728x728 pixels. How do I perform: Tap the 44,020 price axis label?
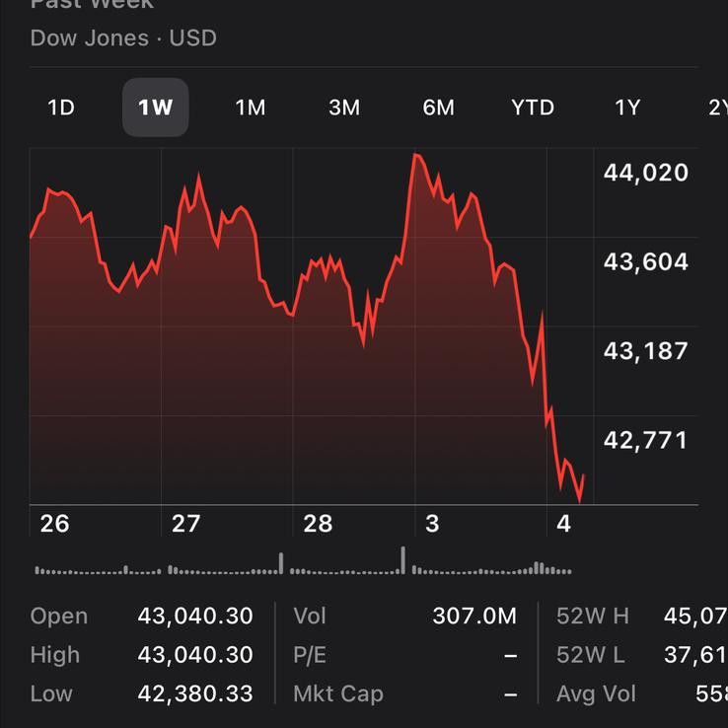click(645, 174)
